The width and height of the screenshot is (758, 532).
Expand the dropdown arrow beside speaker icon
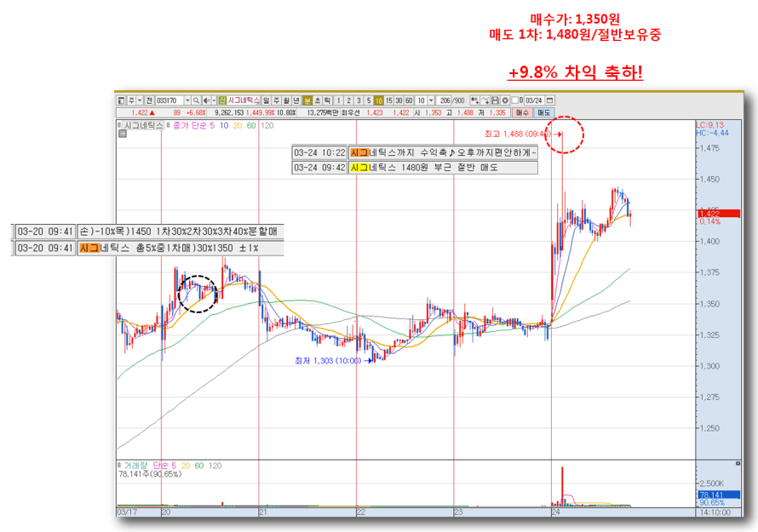click(214, 100)
